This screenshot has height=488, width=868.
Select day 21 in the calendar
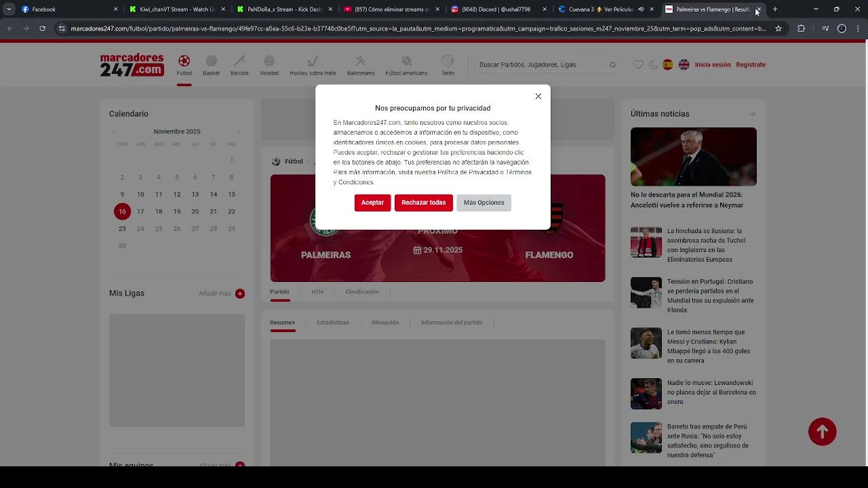coord(213,211)
